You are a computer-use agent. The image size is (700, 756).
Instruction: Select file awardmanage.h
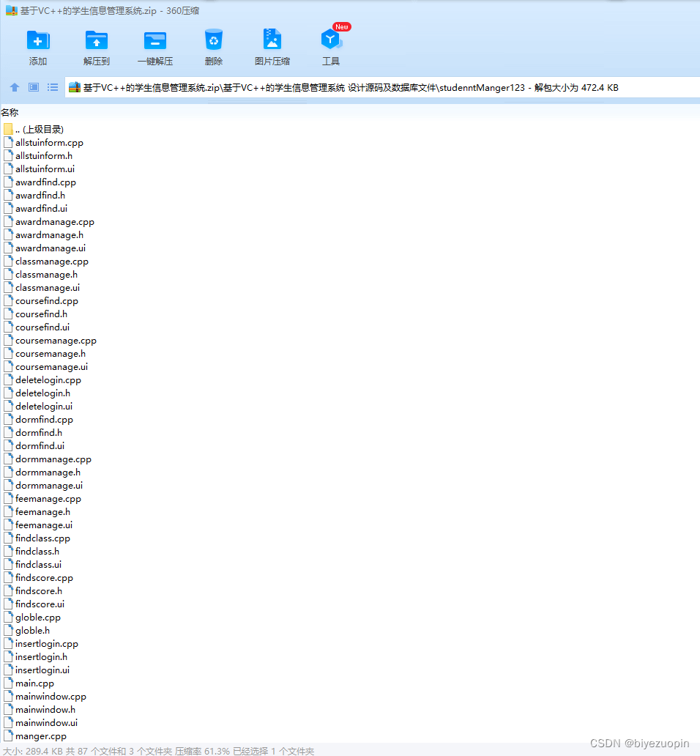click(x=43, y=235)
